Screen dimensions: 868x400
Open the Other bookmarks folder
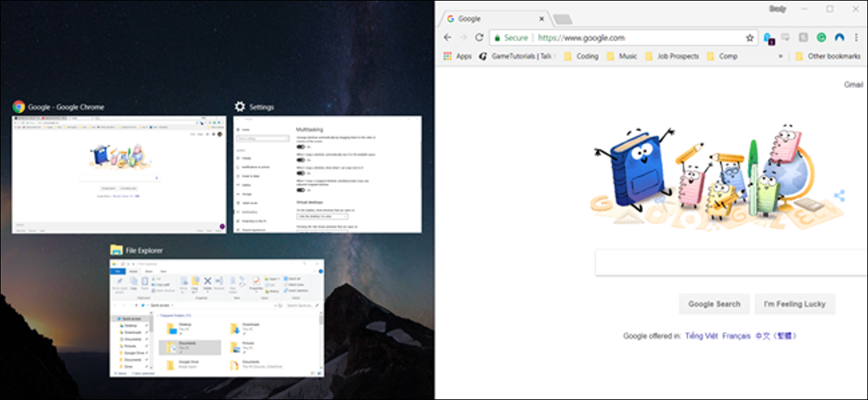pos(827,56)
